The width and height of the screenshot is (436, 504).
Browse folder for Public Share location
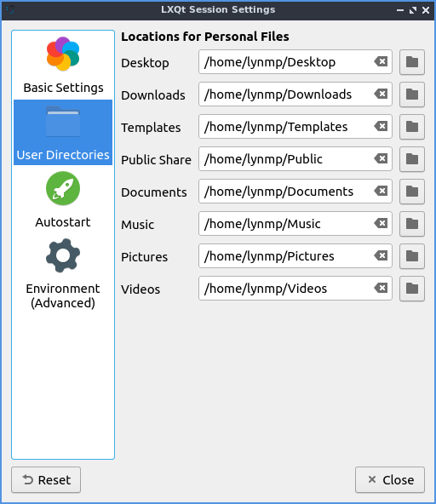pos(412,159)
